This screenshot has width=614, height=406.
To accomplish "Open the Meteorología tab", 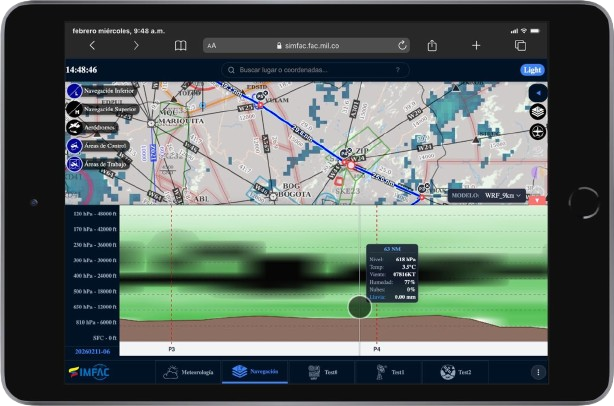I will coord(185,372).
